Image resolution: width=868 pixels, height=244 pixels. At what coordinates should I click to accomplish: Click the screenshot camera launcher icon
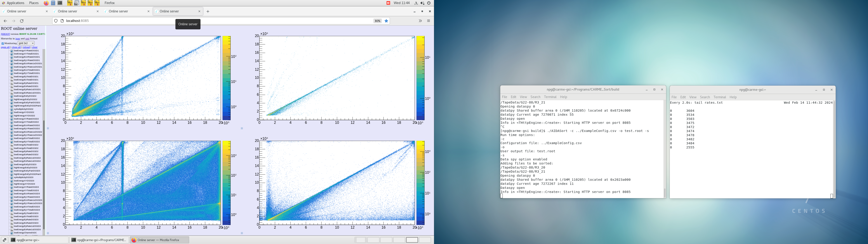click(76, 3)
